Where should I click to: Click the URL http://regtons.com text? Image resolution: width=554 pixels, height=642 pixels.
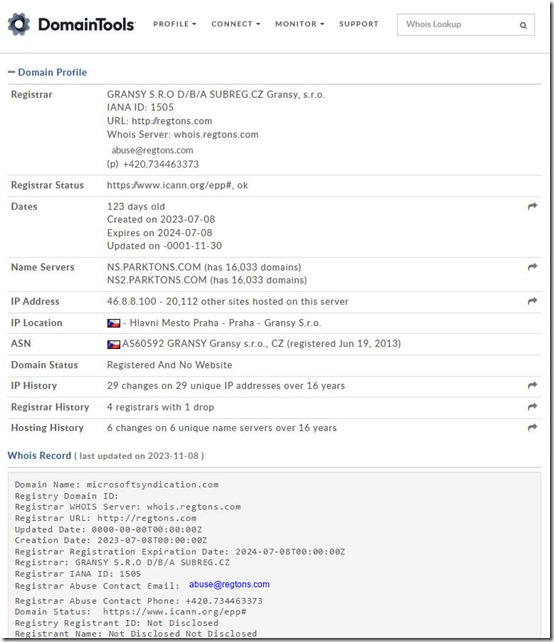pyautogui.click(x=160, y=121)
